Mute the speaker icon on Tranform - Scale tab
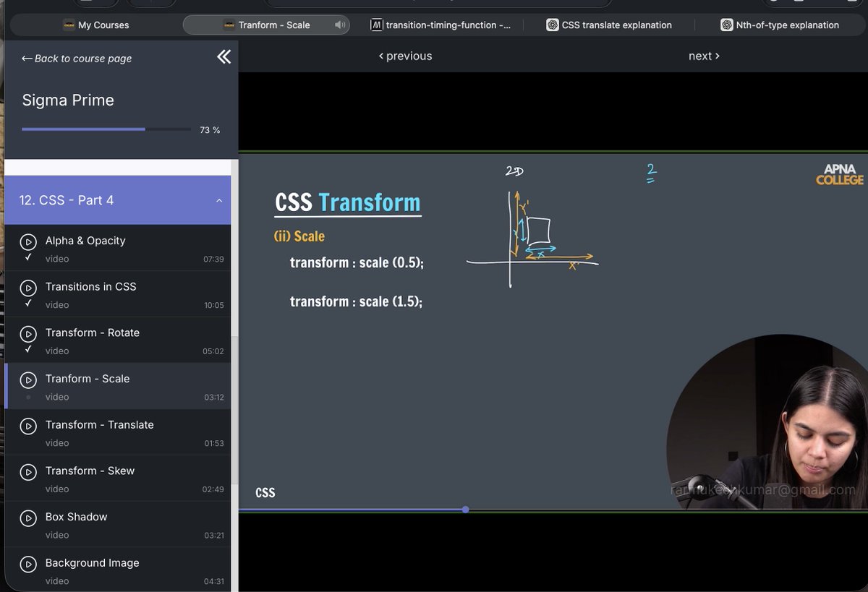Screen dimensions: 868x592 [339, 24]
